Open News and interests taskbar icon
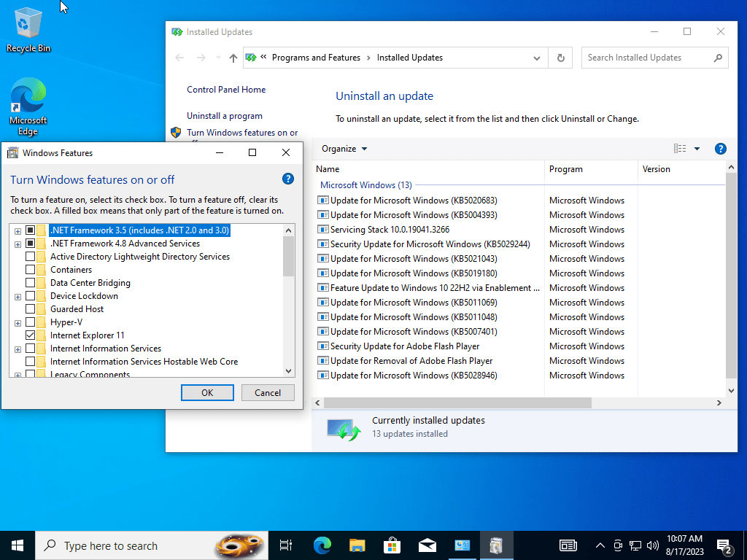The image size is (747, 560). (x=568, y=545)
